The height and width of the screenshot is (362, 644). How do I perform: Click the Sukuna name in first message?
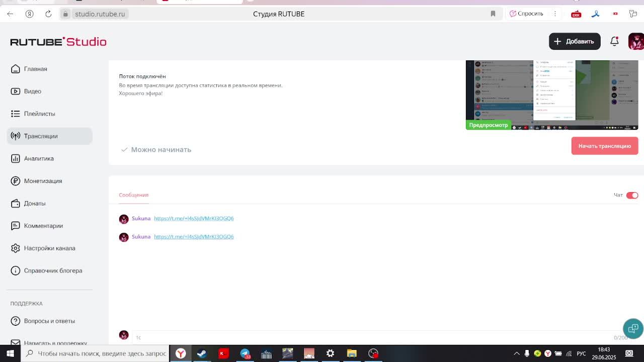click(x=141, y=218)
